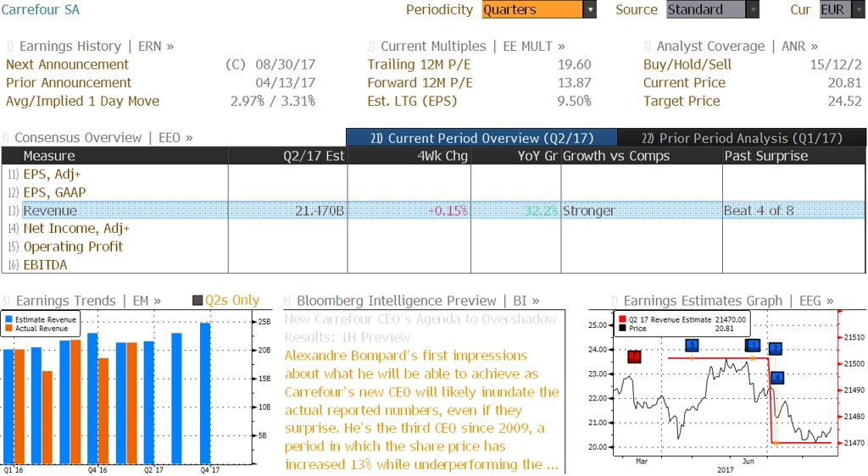Viewport: 868px width, 476px height.
Task: Open Earnings Trends EM link
Action: click(82, 301)
